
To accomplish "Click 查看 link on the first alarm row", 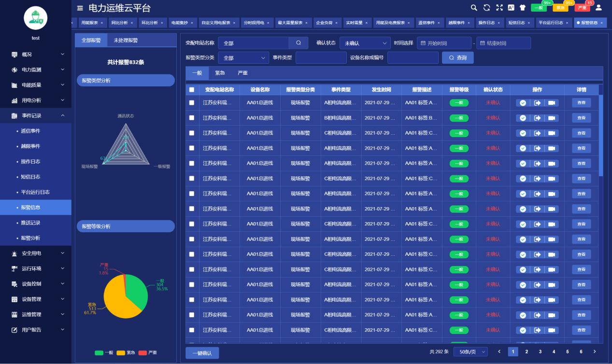I will 582,102.
